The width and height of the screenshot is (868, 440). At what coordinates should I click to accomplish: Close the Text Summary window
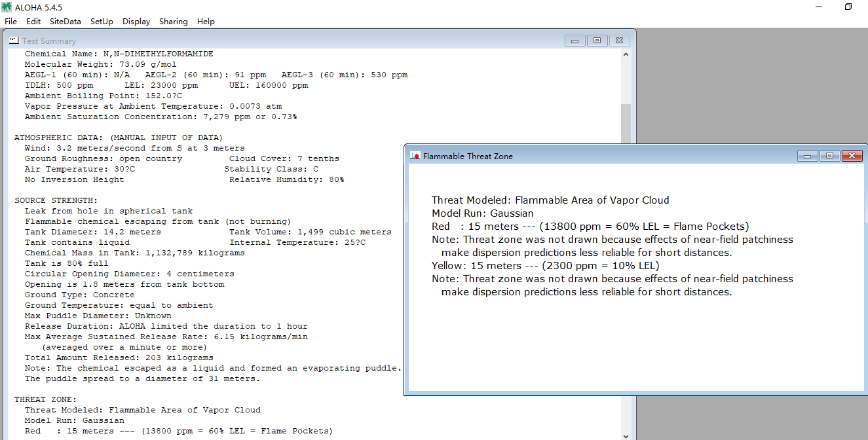tap(620, 41)
